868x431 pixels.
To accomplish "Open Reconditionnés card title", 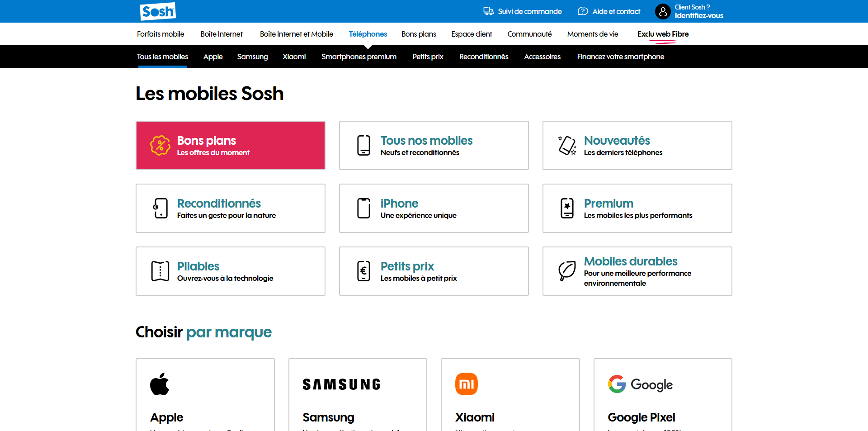I will [219, 204].
